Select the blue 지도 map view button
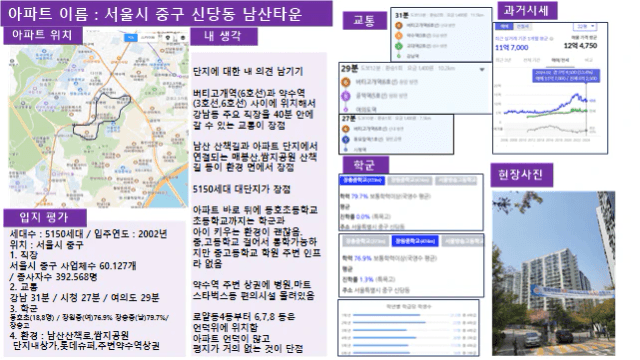 (x=131, y=38)
